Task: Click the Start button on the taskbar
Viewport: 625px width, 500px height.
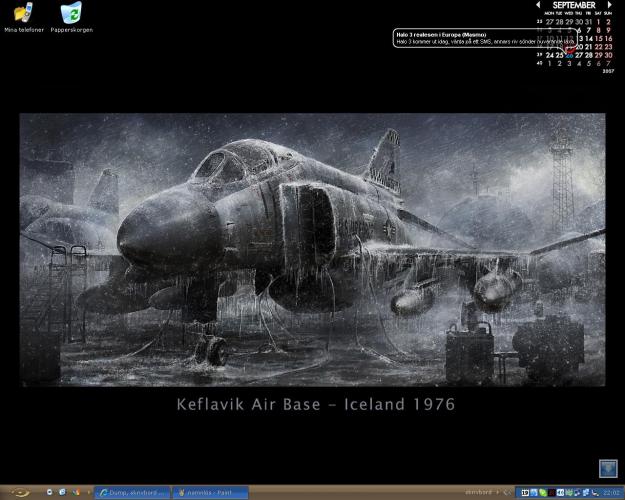Action: coord(20,492)
